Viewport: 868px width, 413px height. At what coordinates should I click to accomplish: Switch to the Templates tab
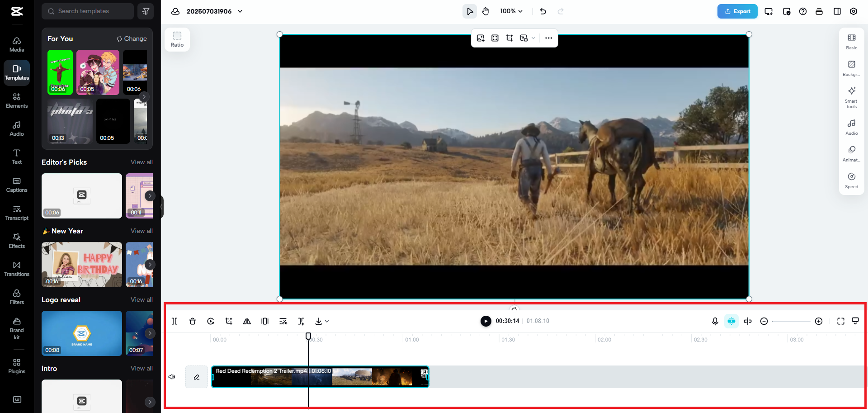coord(16,72)
